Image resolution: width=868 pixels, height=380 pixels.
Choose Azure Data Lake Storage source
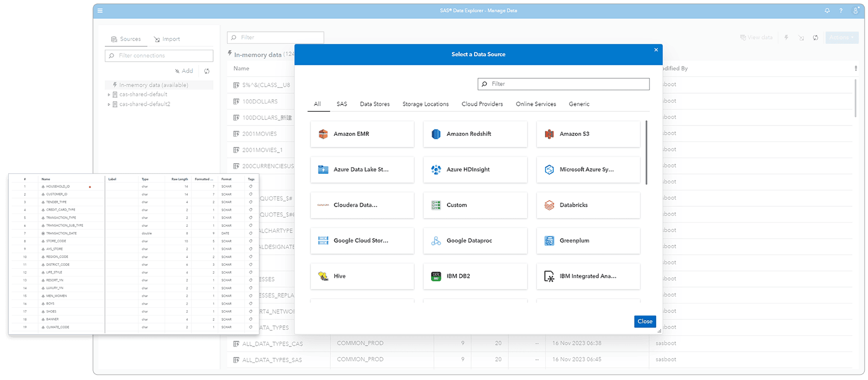(362, 170)
